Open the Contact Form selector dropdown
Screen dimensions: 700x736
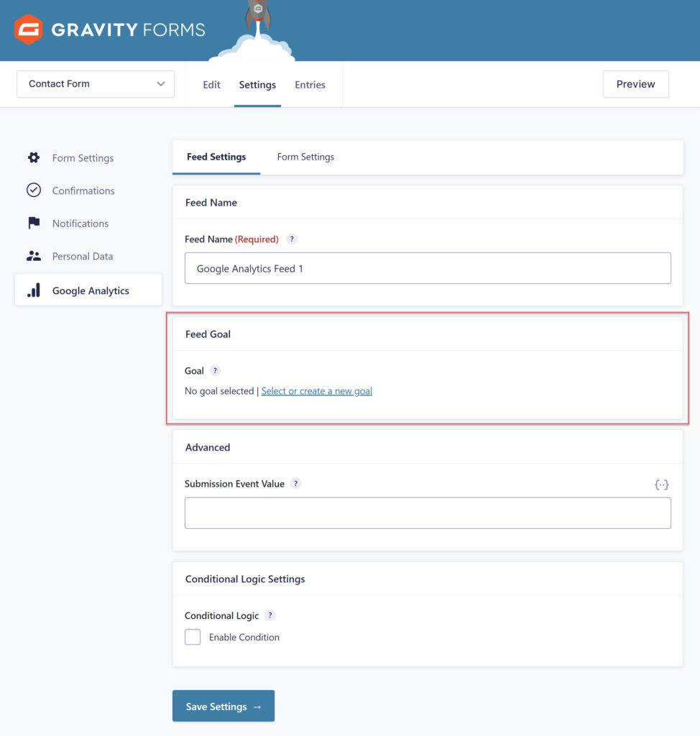pyautogui.click(x=95, y=84)
